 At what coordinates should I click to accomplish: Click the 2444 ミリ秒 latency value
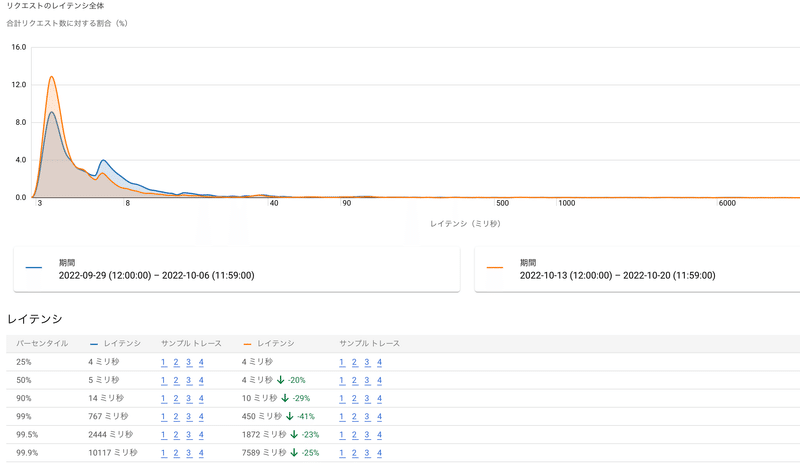pos(110,435)
